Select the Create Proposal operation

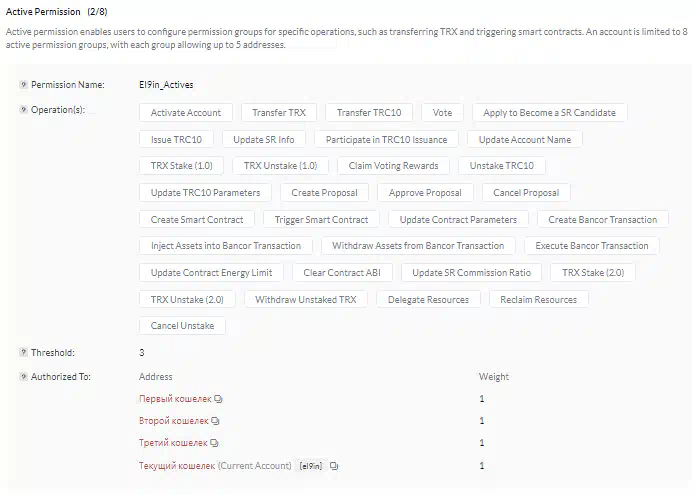324,193
